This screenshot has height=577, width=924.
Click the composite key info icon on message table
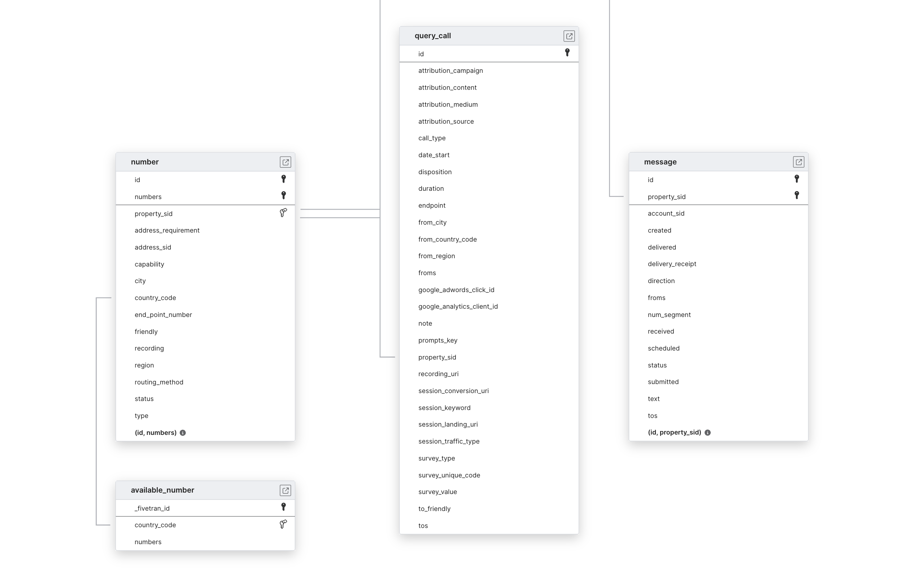707,432
